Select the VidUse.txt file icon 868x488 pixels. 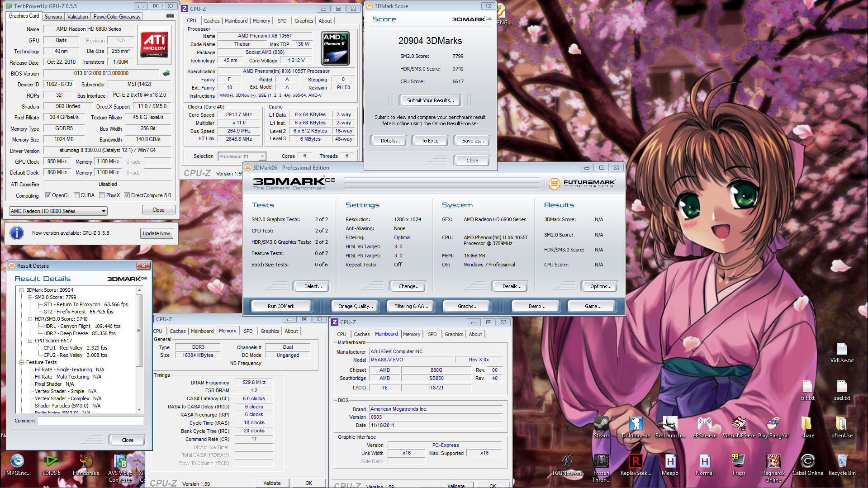[842, 353]
